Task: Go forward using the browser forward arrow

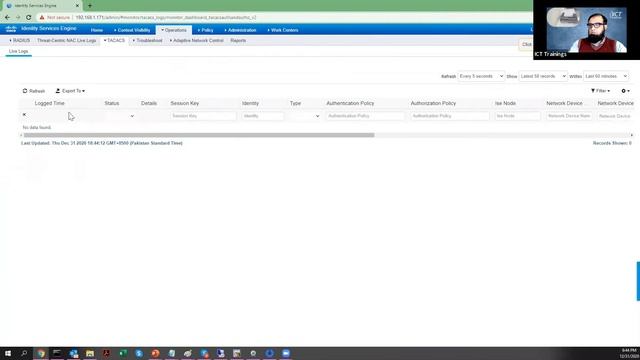Action: (18, 18)
